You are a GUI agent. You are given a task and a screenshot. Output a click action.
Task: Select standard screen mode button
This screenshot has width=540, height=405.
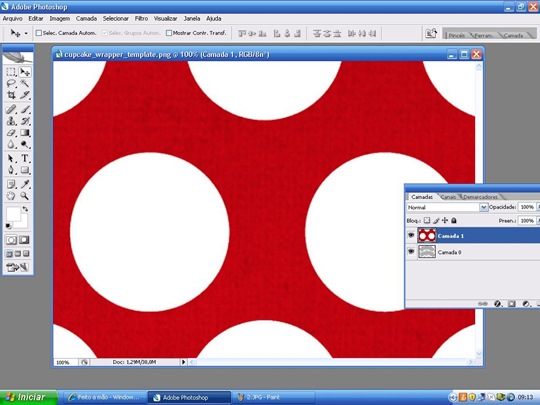[9, 254]
